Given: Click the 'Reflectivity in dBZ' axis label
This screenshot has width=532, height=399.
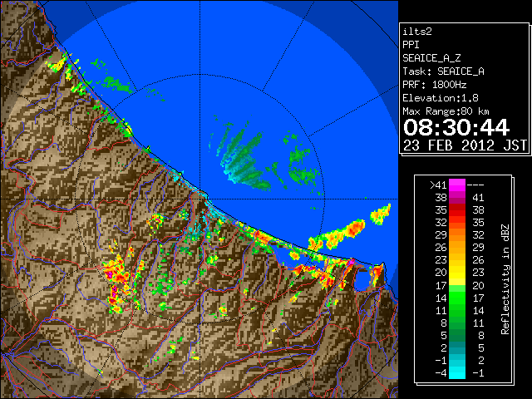Looking at the screenshot, I should [505, 279].
